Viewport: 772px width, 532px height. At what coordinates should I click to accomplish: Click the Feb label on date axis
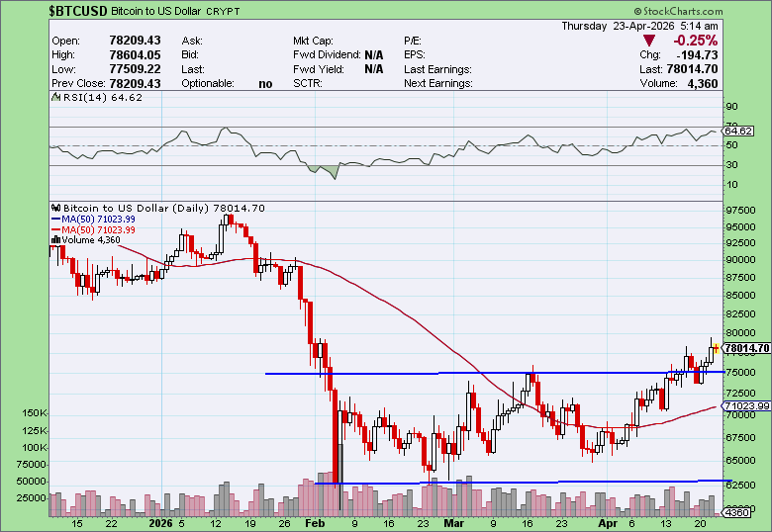(315, 521)
